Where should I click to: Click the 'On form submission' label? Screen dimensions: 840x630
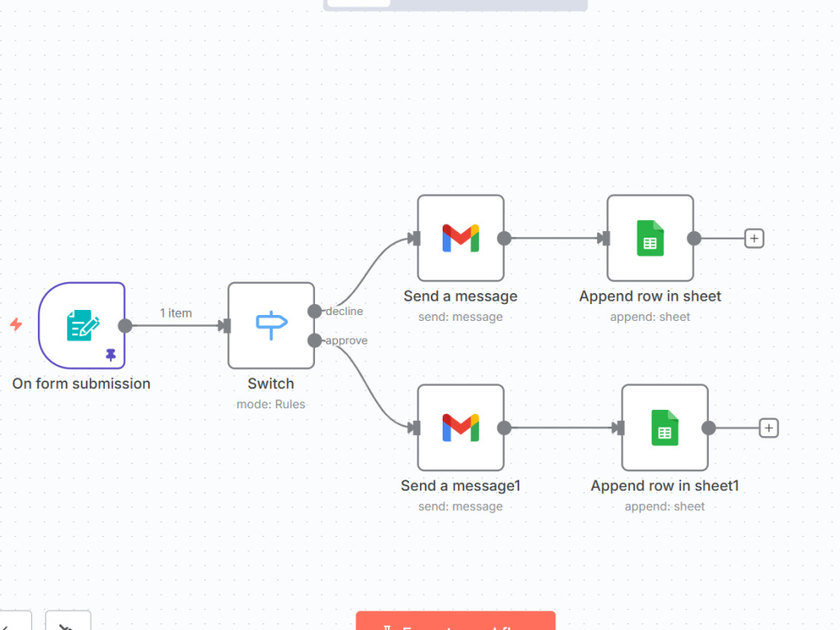[x=81, y=384]
